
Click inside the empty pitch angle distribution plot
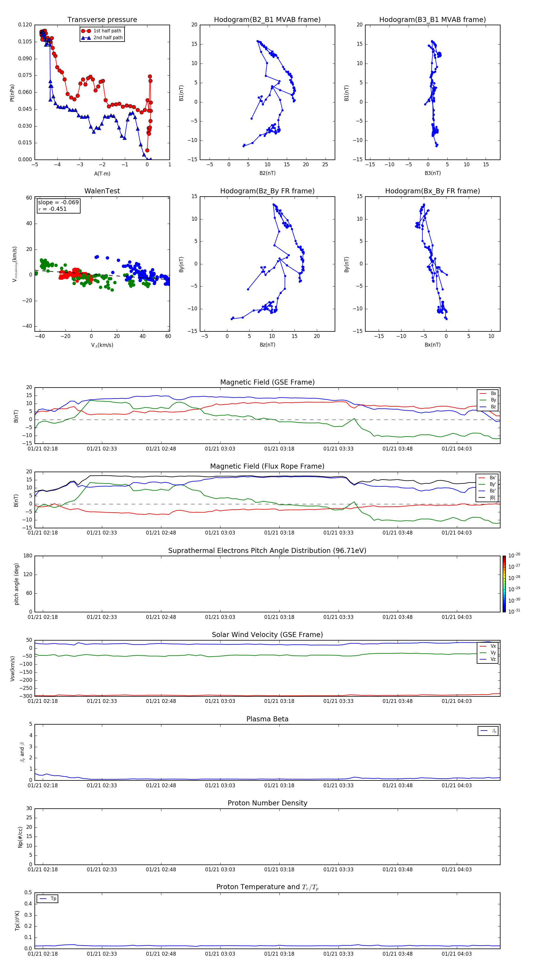point(267,584)
